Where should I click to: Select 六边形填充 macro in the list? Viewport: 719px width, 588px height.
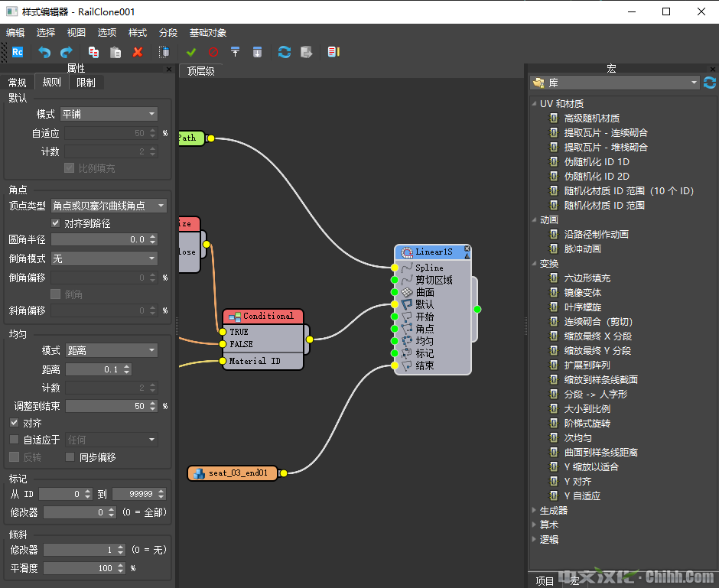tap(587, 278)
